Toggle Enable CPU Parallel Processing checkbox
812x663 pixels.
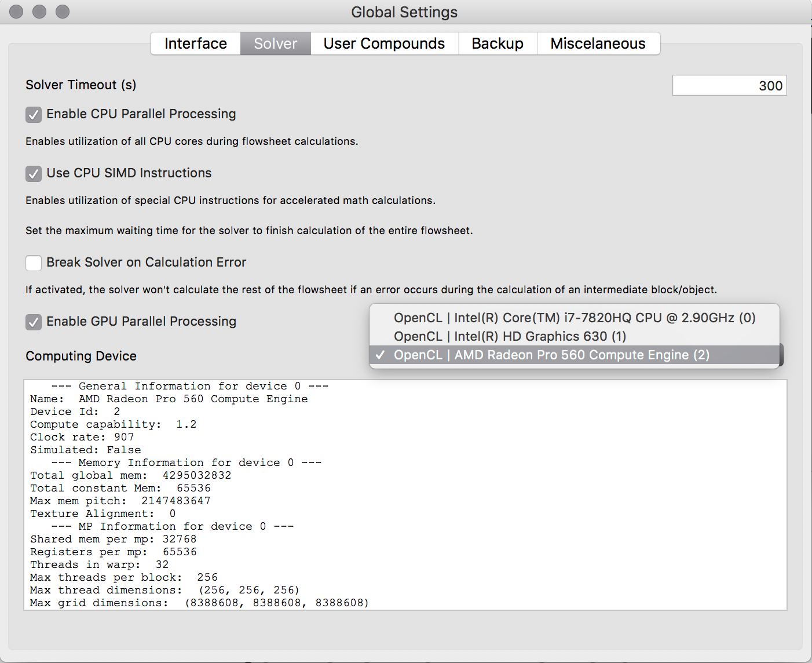click(x=34, y=114)
